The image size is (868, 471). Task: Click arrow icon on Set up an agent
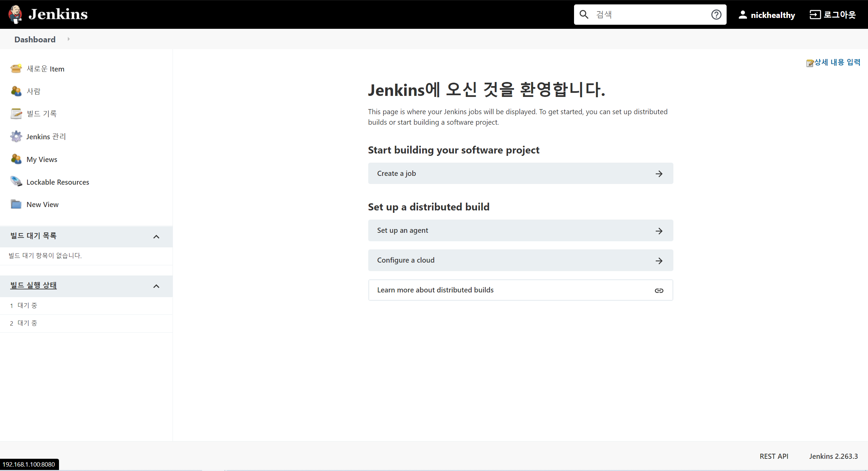659,231
